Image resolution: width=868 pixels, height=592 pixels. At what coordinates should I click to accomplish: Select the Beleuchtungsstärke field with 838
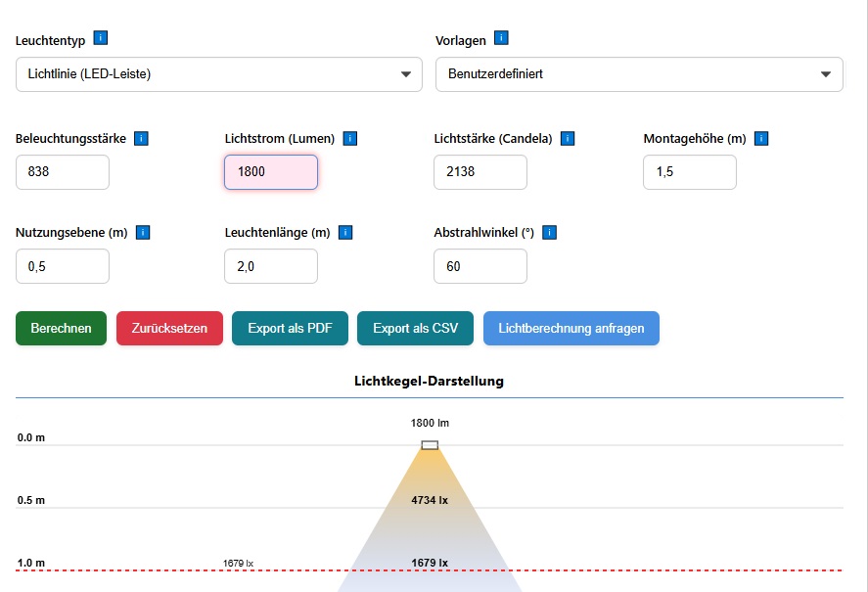[63, 172]
